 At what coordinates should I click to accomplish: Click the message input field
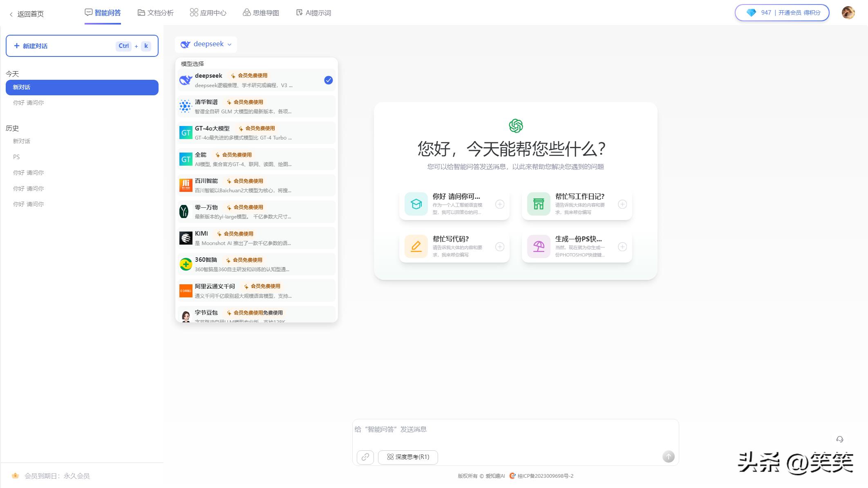click(x=515, y=434)
